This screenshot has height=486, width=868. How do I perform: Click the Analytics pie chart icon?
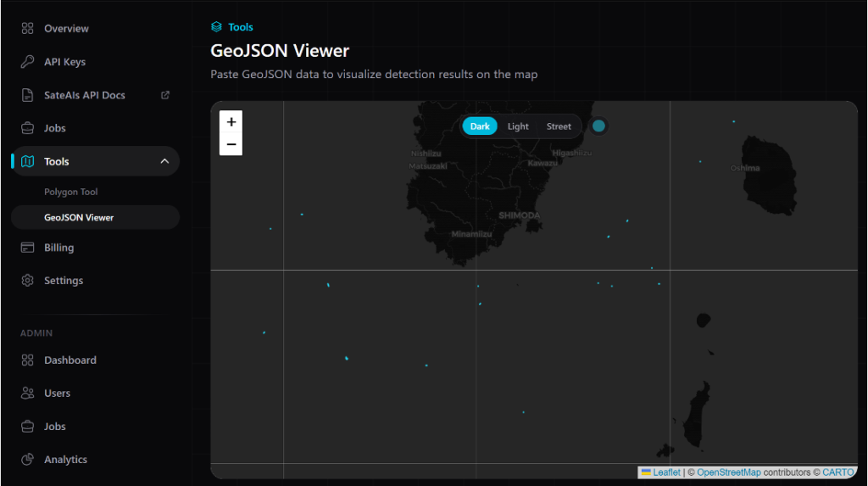[x=27, y=460]
